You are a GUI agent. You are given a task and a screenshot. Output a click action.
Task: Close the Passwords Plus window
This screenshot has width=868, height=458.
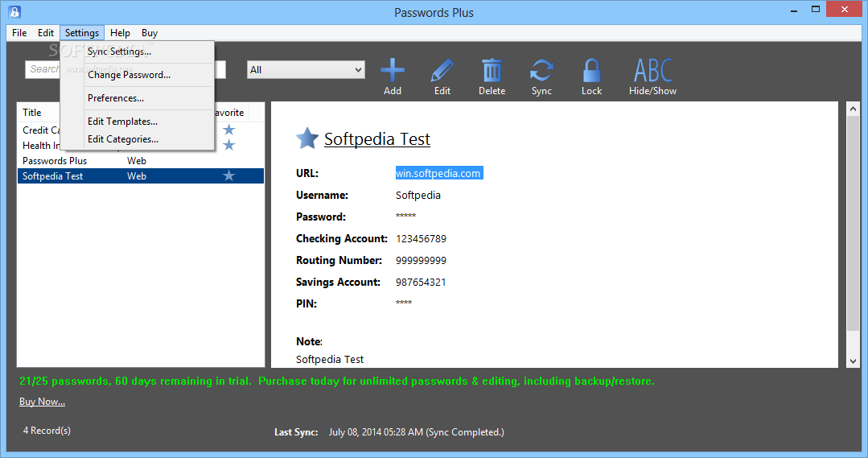tap(844, 10)
